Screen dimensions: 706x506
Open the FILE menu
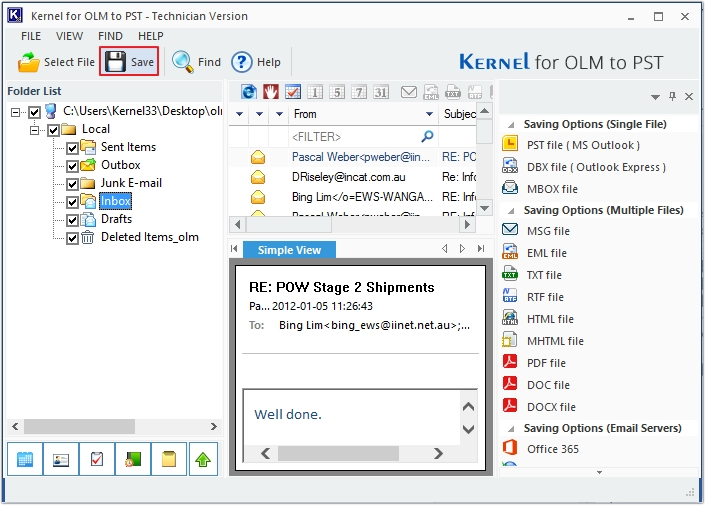point(31,36)
